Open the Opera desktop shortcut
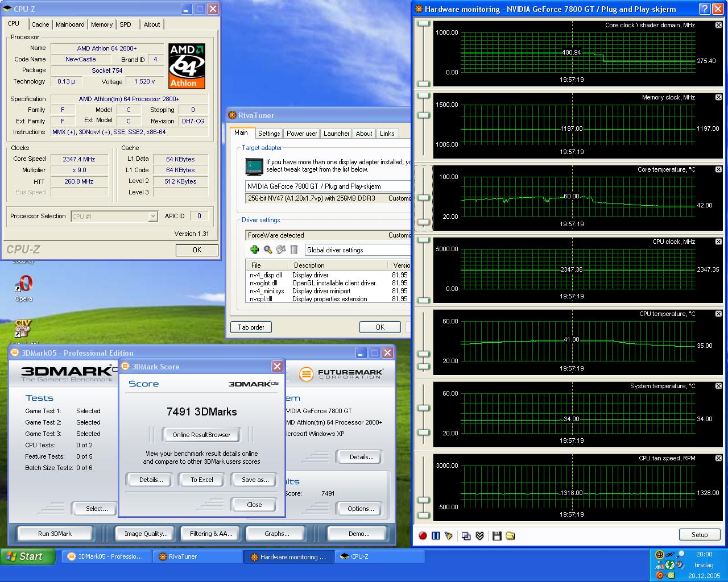This screenshot has width=728, height=582. click(x=23, y=288)
